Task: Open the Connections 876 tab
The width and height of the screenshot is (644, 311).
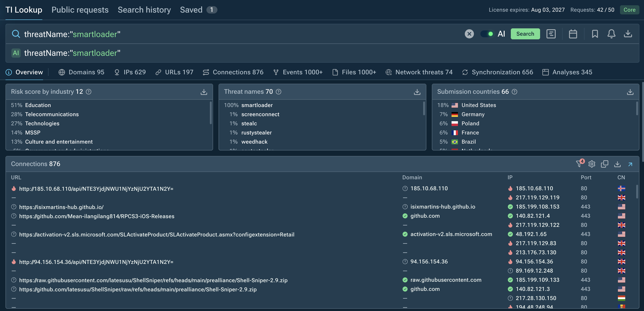Action: click(x=233, y=72)
